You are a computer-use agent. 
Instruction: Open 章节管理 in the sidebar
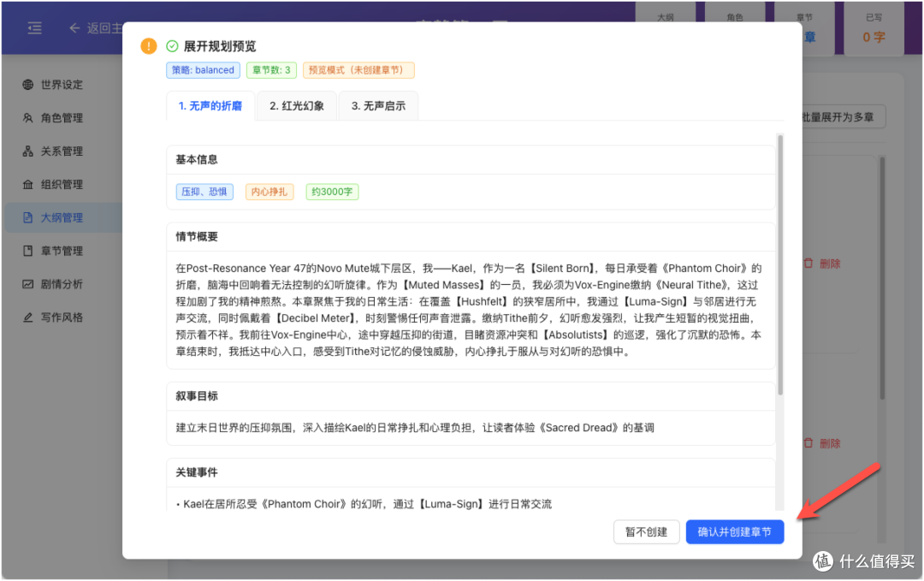(63, 251)
